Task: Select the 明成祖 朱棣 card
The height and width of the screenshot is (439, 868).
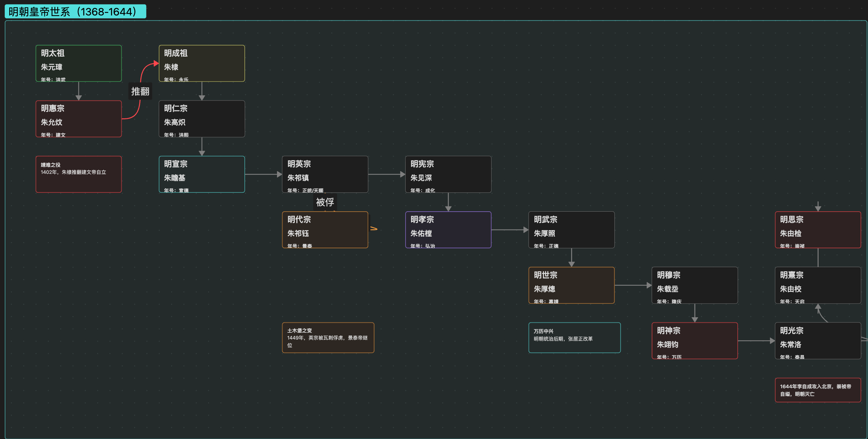Action: 202,63
